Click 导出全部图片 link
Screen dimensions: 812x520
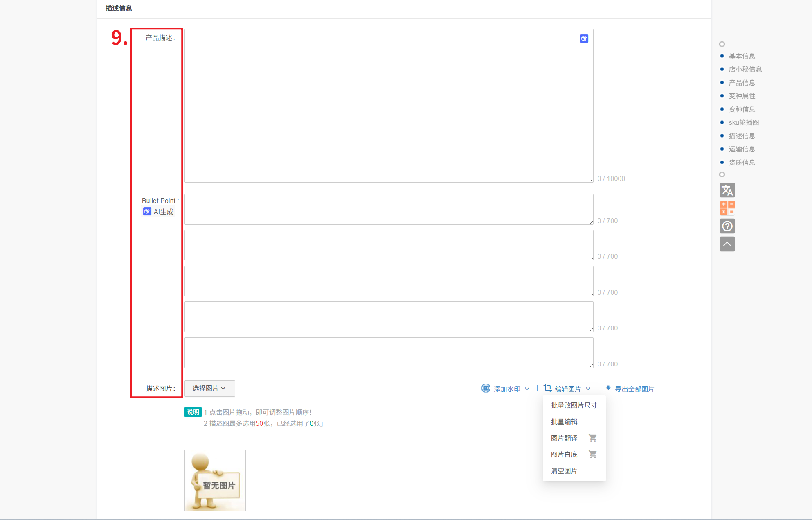click(634, 389)
